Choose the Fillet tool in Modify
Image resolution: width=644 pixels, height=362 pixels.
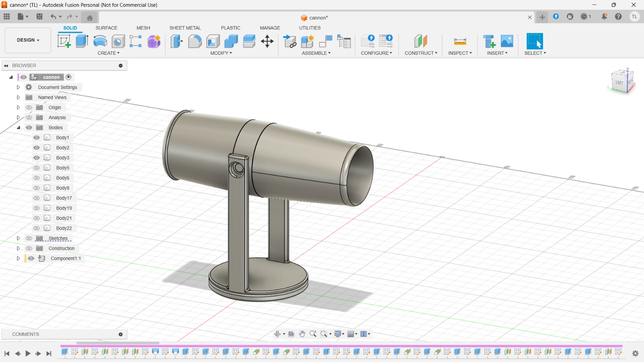point(195,41)
